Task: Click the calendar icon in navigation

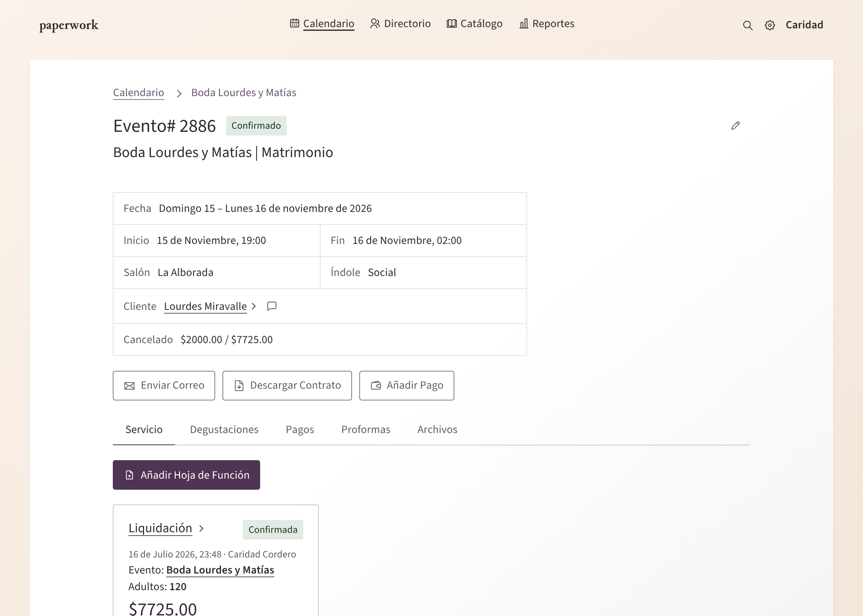Action: coord(294,23)
